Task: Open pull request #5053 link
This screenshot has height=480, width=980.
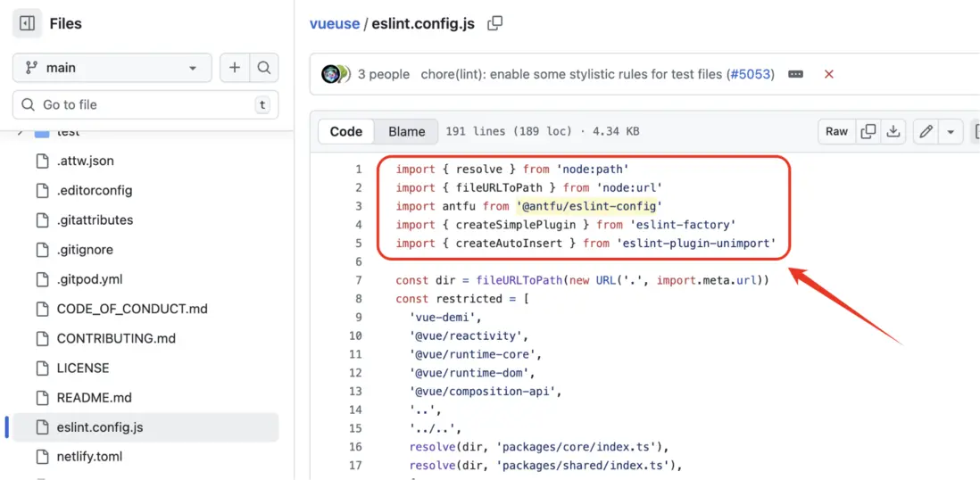Action: point(749,74)
